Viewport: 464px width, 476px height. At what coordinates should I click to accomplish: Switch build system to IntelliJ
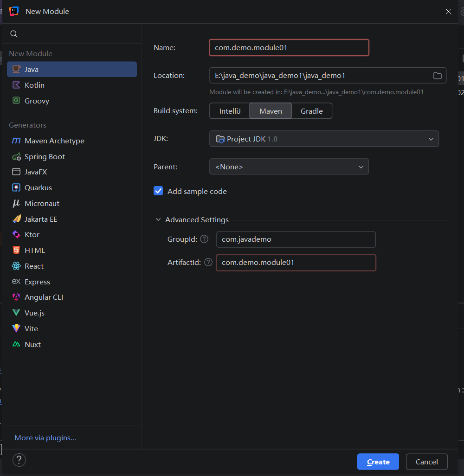pyautogui.click(x=230, y=111)
